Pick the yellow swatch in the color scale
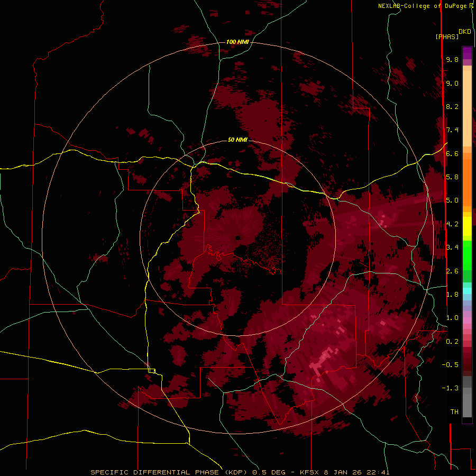The image size is (476, 476). coord(467,226)
